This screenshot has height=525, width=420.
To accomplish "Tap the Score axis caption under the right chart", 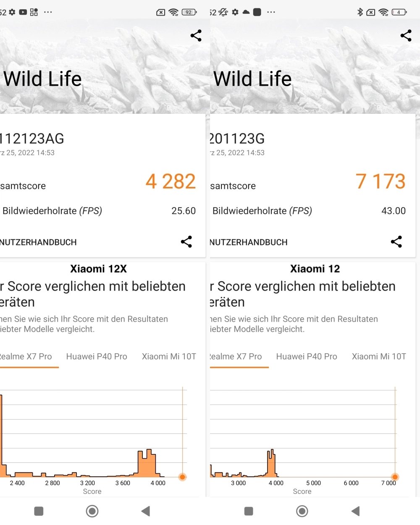I will click(x=302, y=491).
